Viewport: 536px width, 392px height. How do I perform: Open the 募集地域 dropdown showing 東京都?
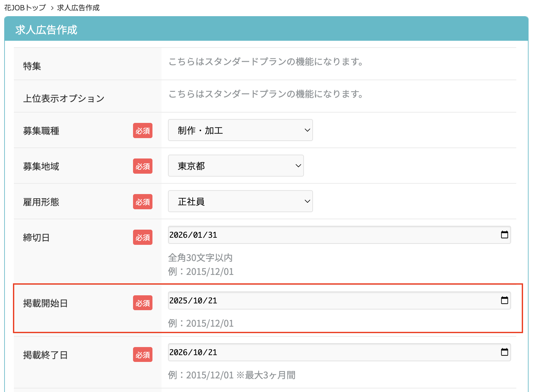pos(236,166)
